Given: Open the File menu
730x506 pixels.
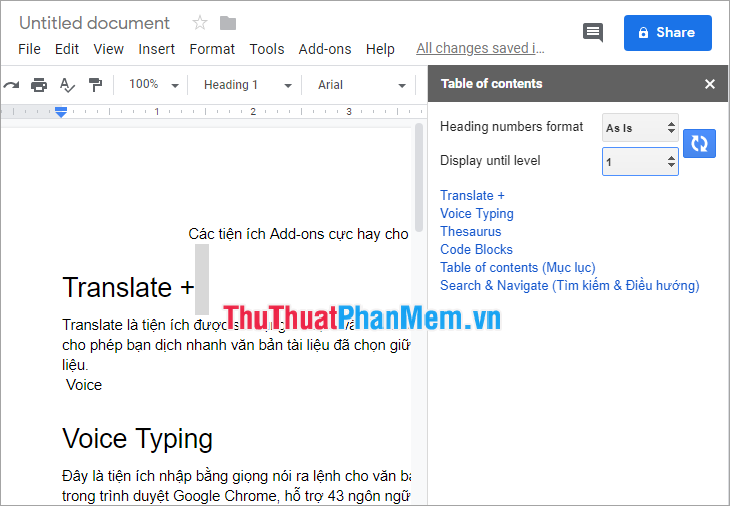Looking at the screenshot, I should point(29,49).
